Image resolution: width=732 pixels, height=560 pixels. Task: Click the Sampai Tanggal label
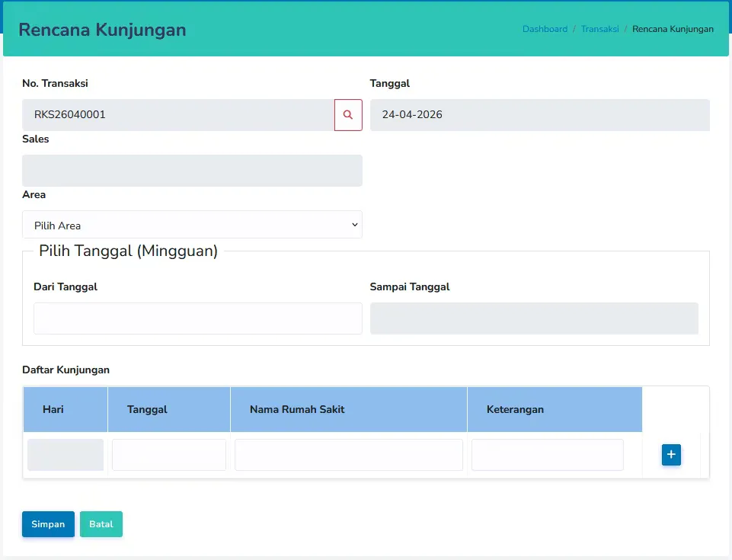[x=410, y=286]
